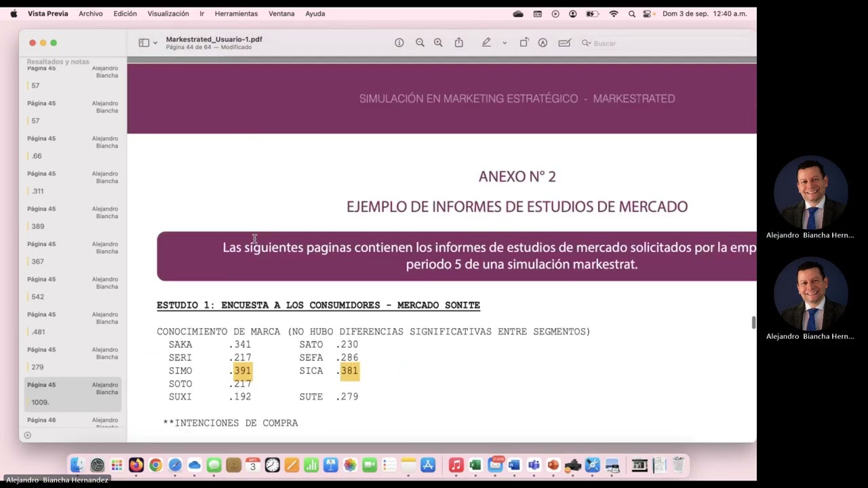Click highlighted value 391 for SIMO

point(242,371)
